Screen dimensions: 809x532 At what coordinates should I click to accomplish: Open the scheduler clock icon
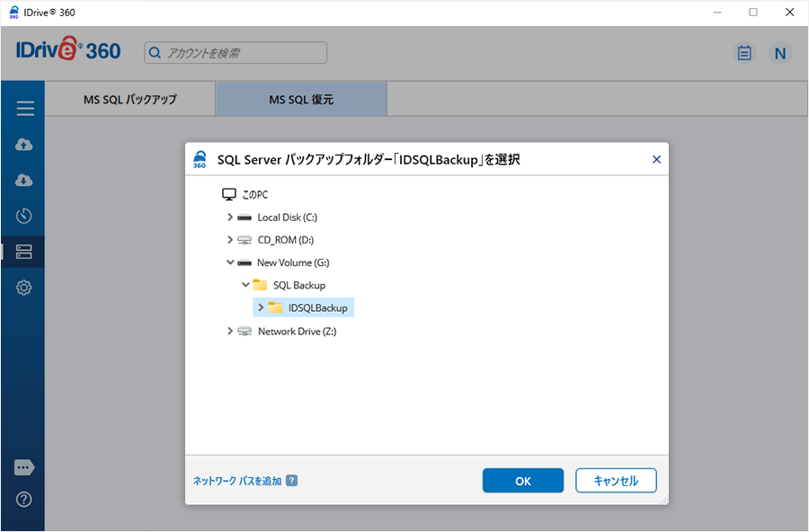pos(23,216)
